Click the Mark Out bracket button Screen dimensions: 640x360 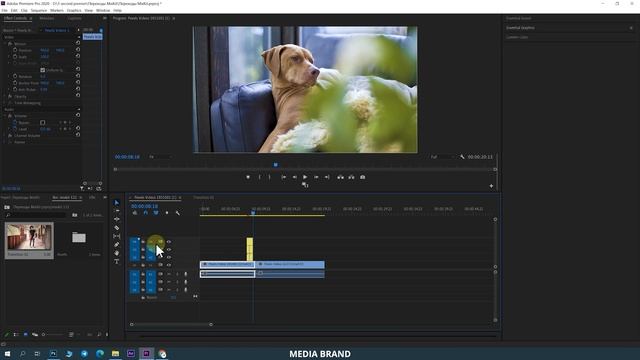269,177
